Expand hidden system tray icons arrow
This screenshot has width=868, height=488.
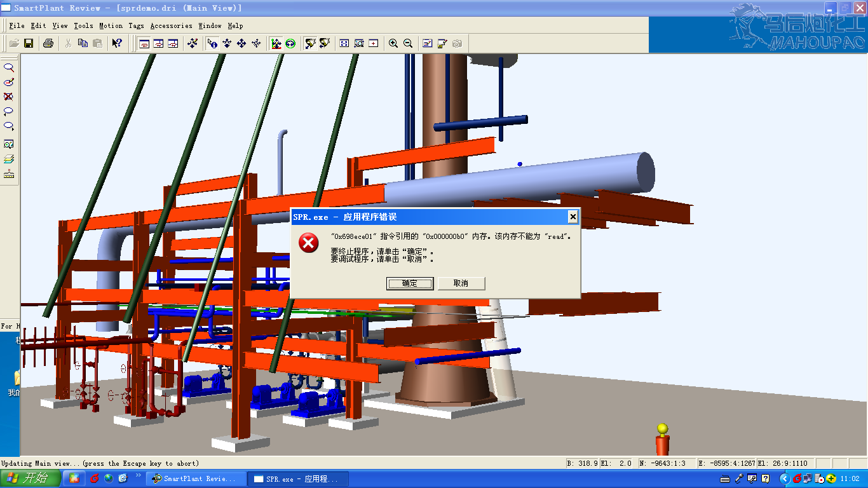[x=784, y=478]
